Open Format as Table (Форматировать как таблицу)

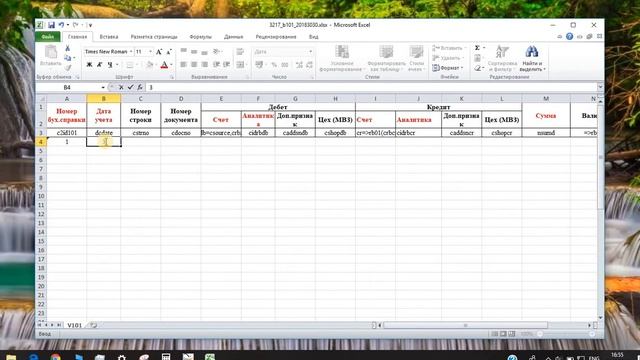click(386, 58)
